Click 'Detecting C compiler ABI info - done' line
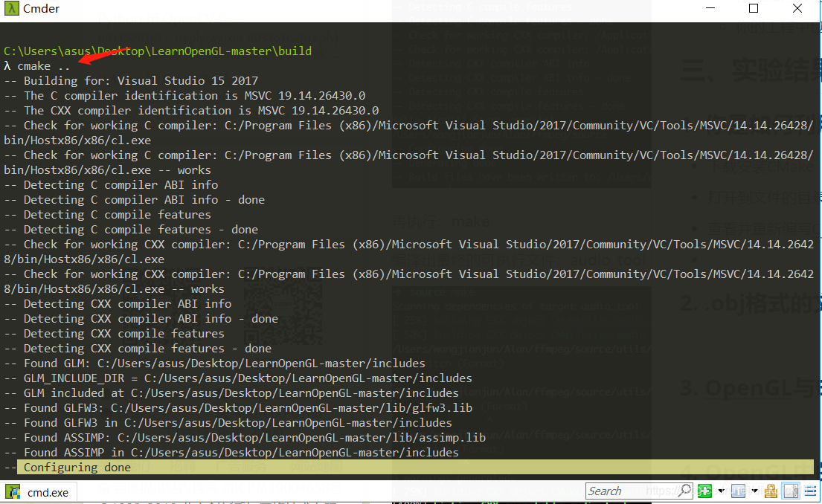 coord(134,200)
